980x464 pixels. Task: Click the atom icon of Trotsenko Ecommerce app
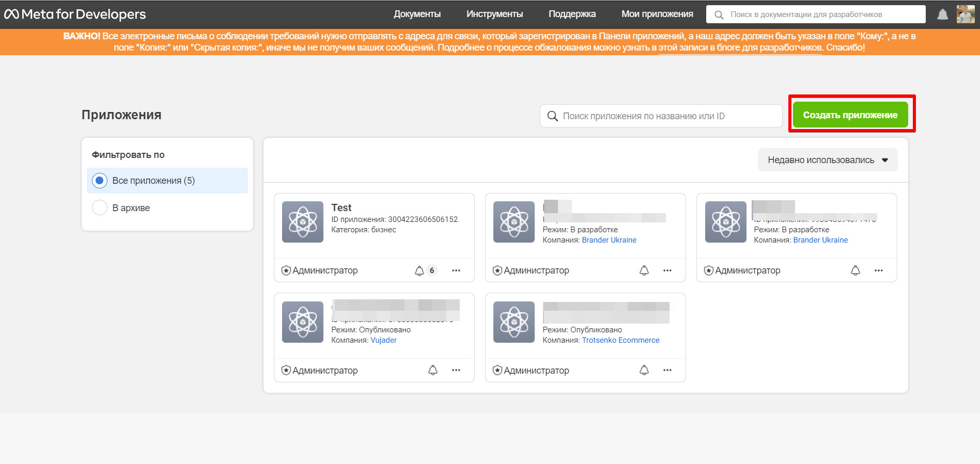tap(514, 322)
